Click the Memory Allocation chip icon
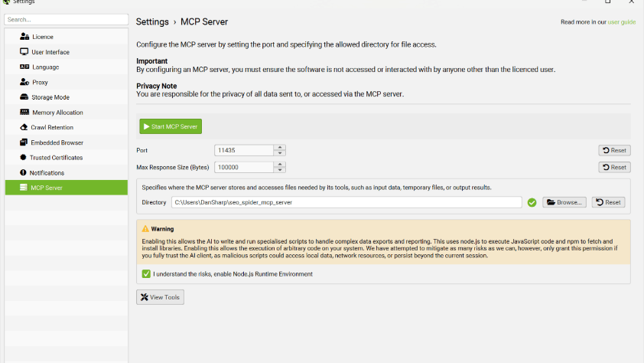 (24, 112)
